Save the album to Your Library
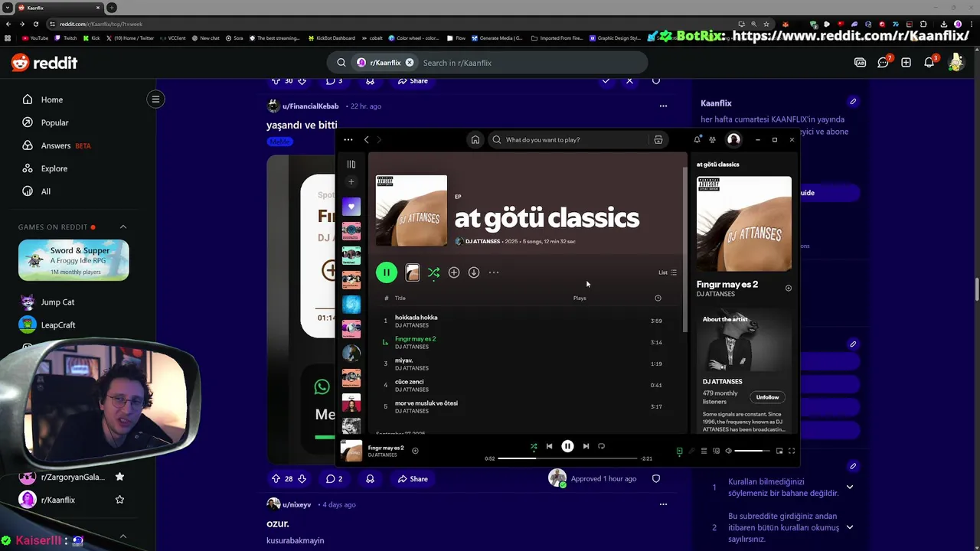Image resolution: width=980 pixels, height=551 pixels. click(454, 272)
